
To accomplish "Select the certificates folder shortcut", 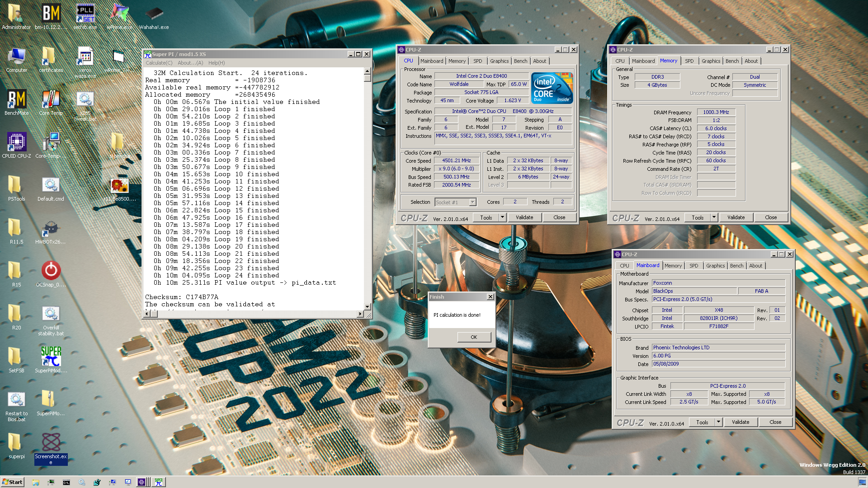I will pos(51,60).
